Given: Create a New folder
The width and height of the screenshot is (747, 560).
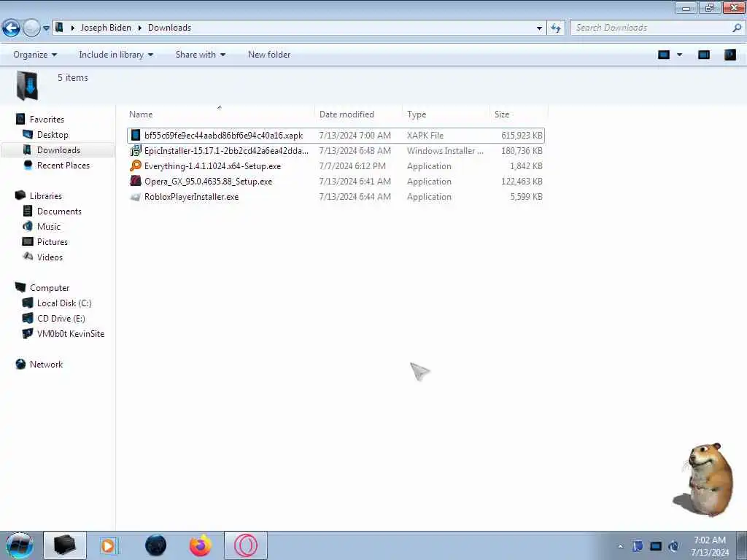Looking at the screenshot, I should pyautogui.click(x=269, y=55).
